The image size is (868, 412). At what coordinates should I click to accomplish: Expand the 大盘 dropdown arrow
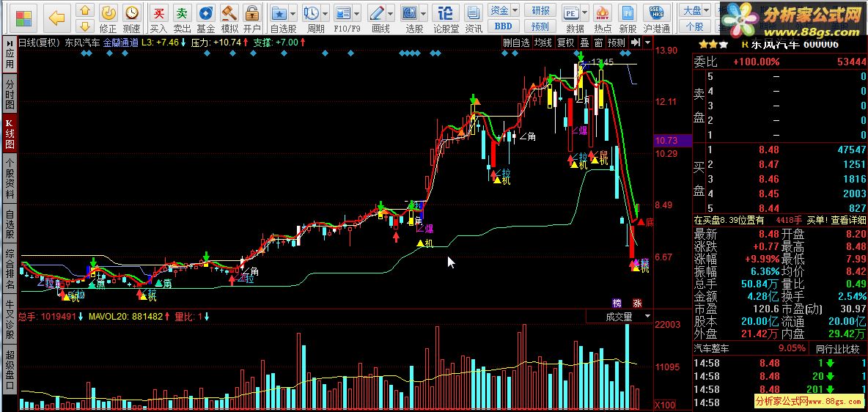(x=705, y=10)
